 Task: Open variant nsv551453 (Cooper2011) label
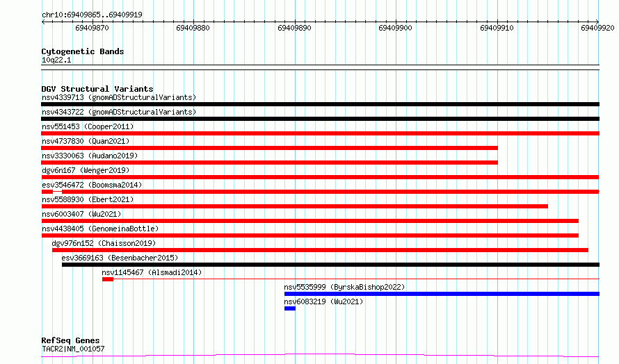click(x=88, y=126)
